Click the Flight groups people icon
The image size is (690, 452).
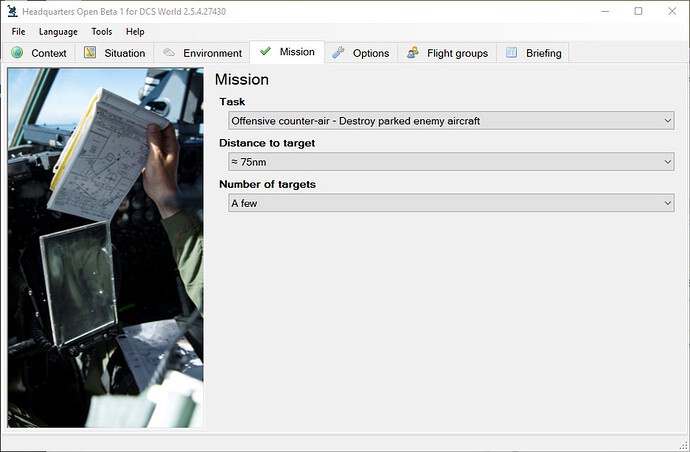412,53
